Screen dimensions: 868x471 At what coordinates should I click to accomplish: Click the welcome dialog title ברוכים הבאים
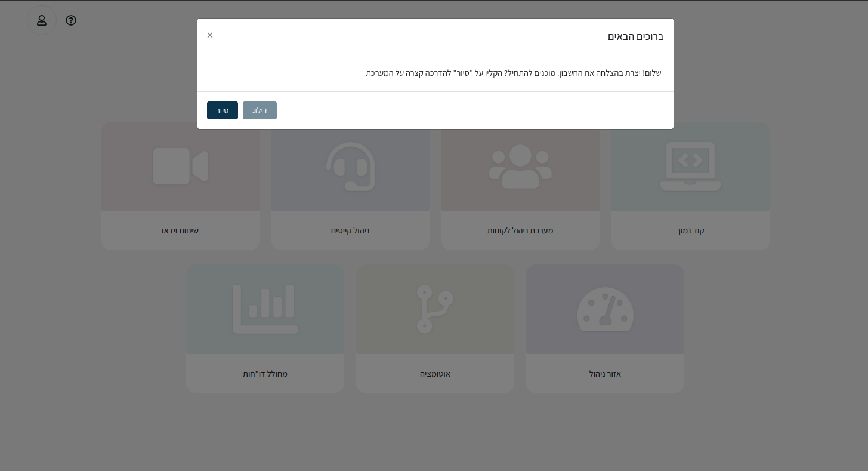click(x=635, y=36)
